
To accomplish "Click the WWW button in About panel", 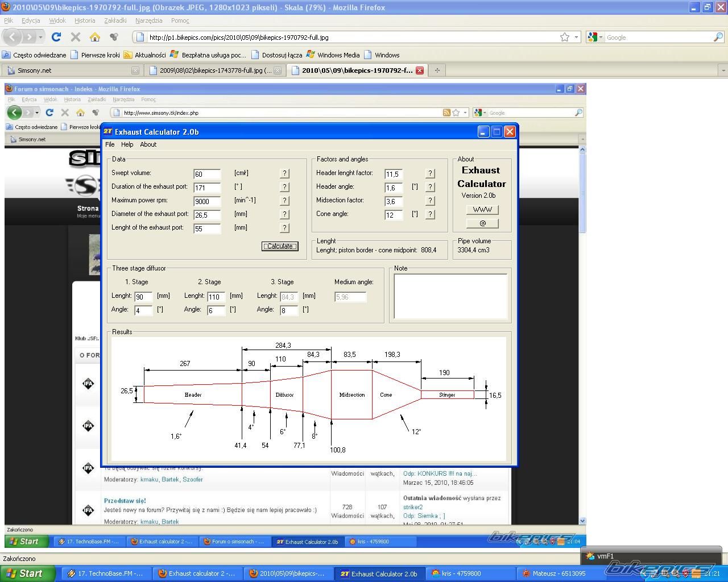I will tap(482, 210).
